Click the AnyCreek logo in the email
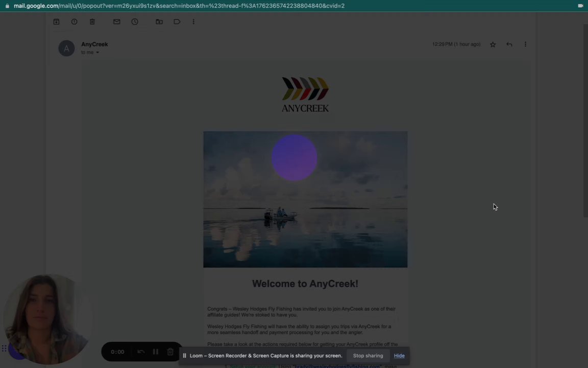The image size is (588, 368). click(305, 95)
